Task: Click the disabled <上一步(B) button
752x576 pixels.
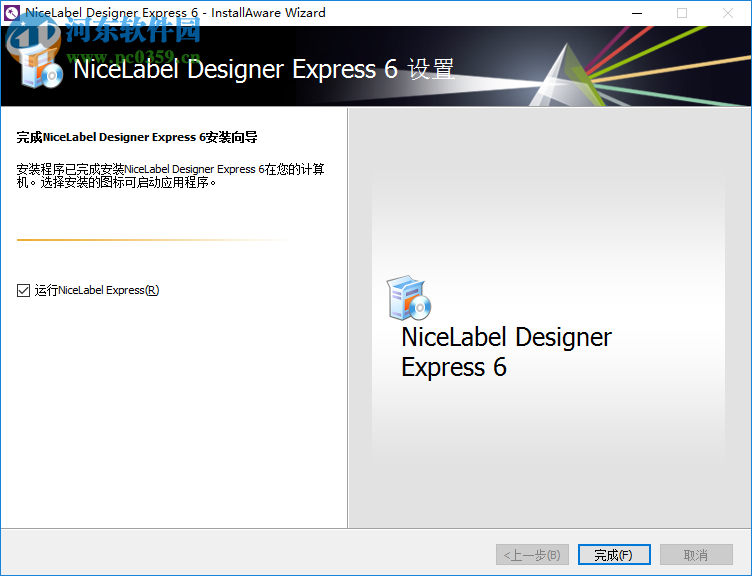Action: 532,555
